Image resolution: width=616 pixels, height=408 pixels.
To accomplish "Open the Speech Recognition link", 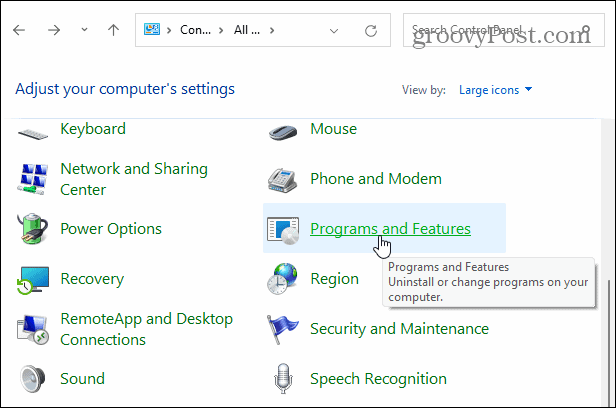I will (378, 379).
